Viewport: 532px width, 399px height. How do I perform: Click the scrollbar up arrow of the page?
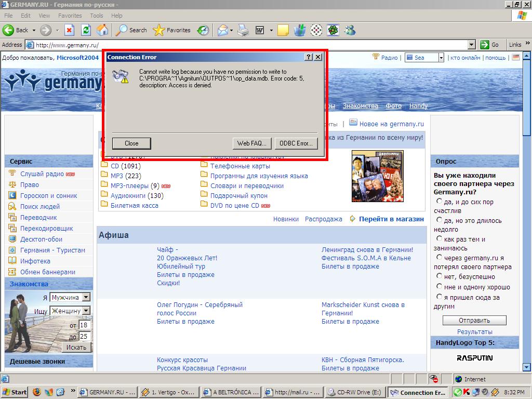[x=527, y=55]
